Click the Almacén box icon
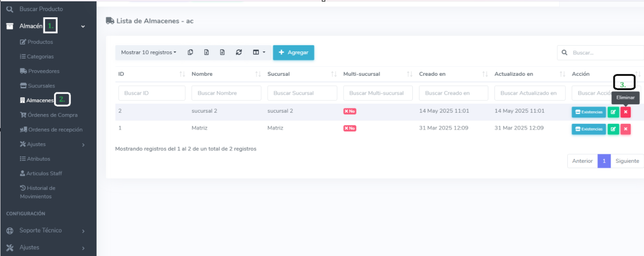The image size is (644, 256). 9,26
